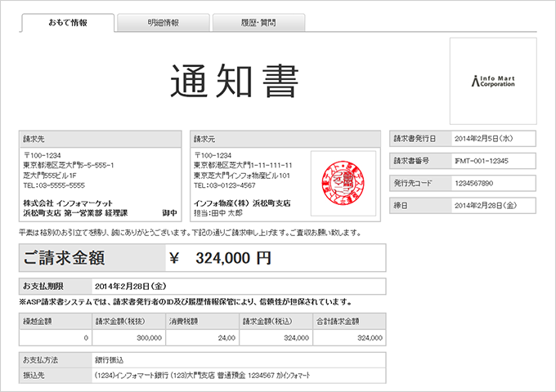Click the 請求金額(税抜) value 300,000

click(x=128, y=337)
